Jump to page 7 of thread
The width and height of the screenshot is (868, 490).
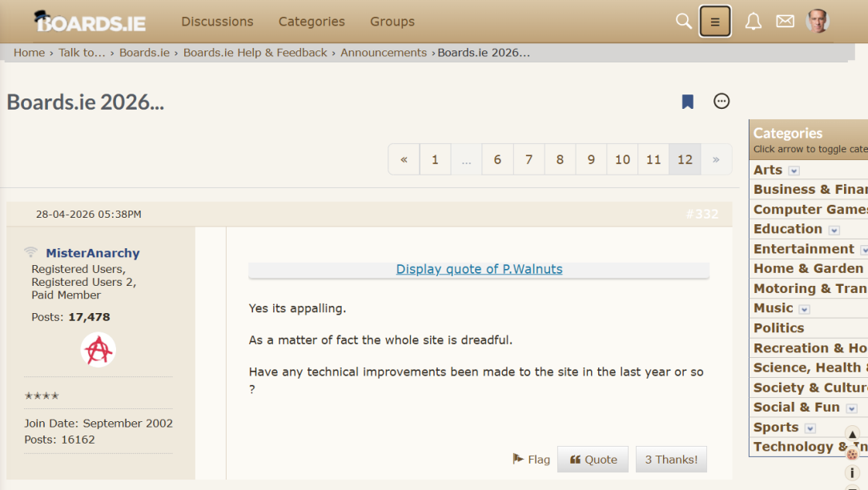(528, 159)
